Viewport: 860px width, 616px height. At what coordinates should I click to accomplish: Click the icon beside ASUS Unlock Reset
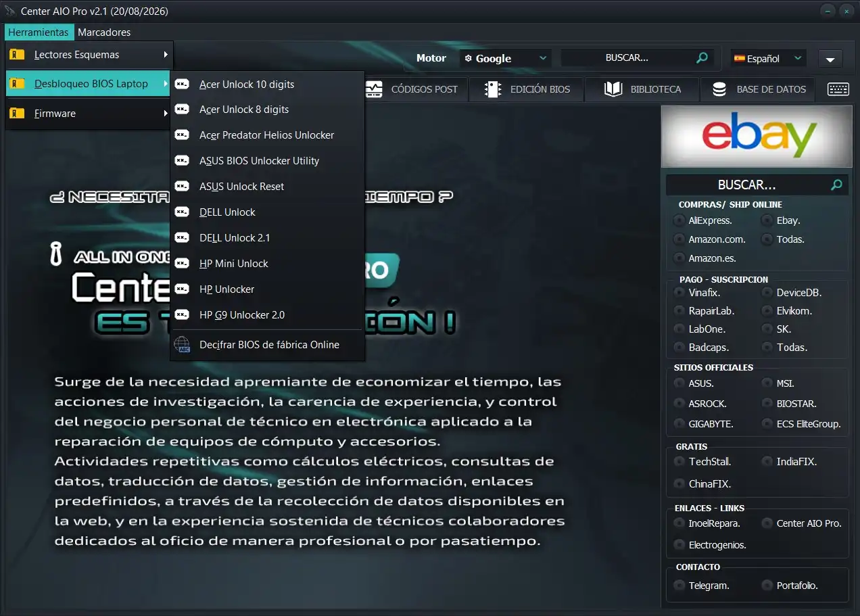click(x=182, y=186)
